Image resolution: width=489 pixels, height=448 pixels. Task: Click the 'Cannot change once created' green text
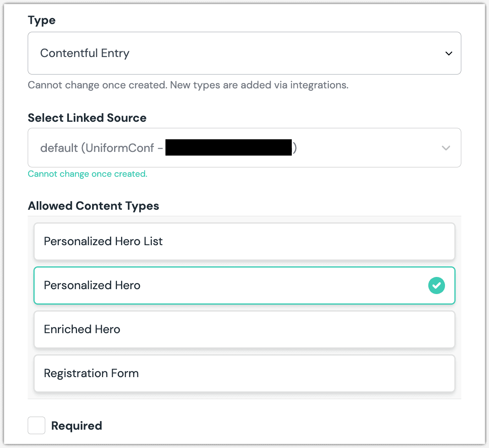87,174
